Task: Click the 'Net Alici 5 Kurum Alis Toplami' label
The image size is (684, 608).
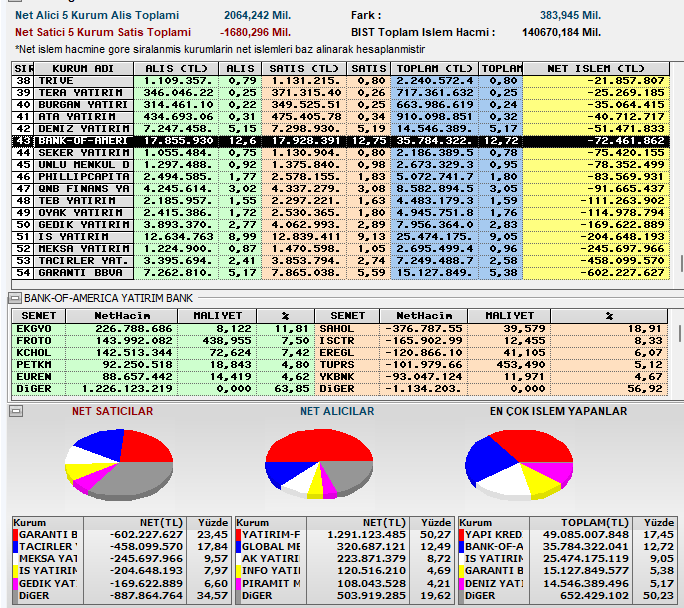Action: (x=97, y=15)
